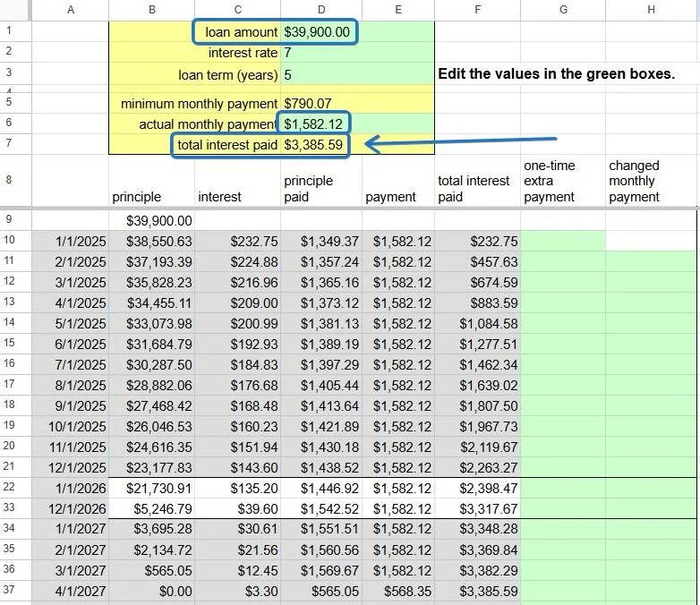
Task: Click the 'one-time extra payment' label
Action: [549, 181]
